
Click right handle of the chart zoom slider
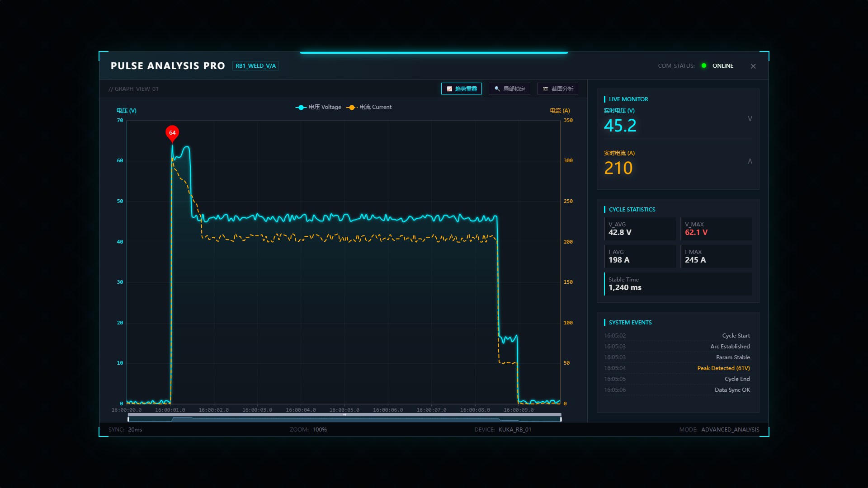(x=561, y=419)
